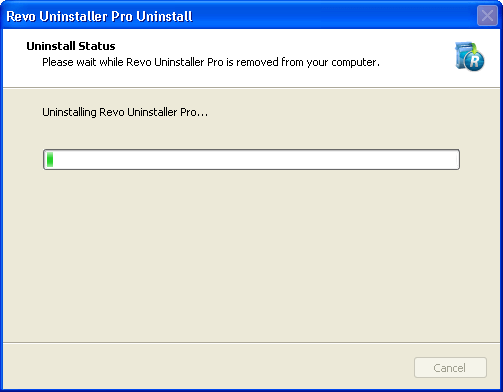
Task: Click the right end of the progress bar
Action: (x=456, y=159)
